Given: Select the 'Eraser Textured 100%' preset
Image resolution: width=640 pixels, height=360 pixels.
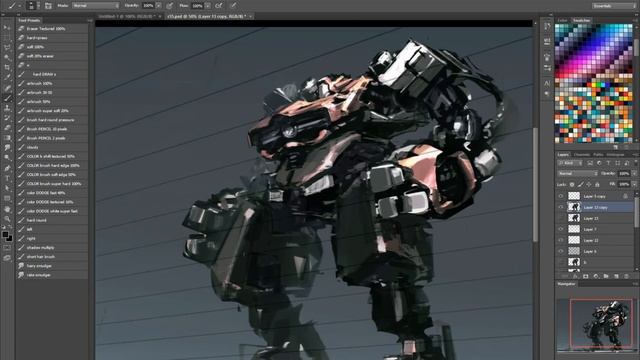Looking at the screenshot, I should pyautogui.click(x=52, y=29).
